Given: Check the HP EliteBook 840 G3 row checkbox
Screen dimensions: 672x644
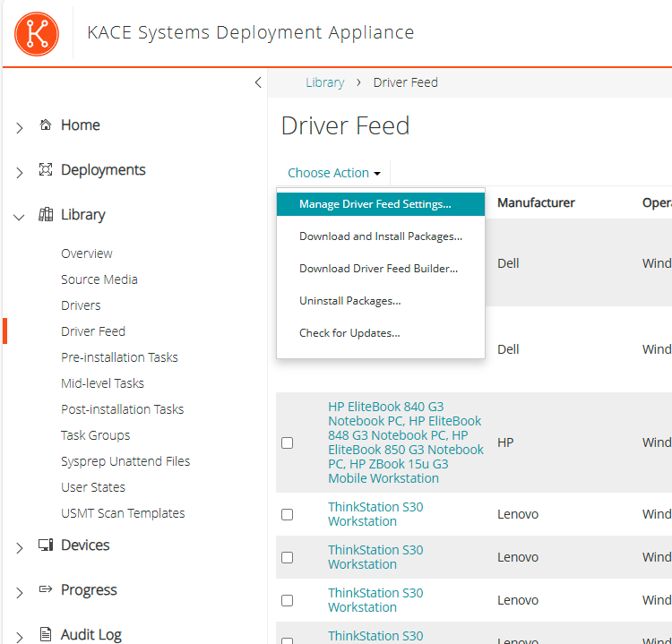Looking at the screenshot, I should (287, 442).
